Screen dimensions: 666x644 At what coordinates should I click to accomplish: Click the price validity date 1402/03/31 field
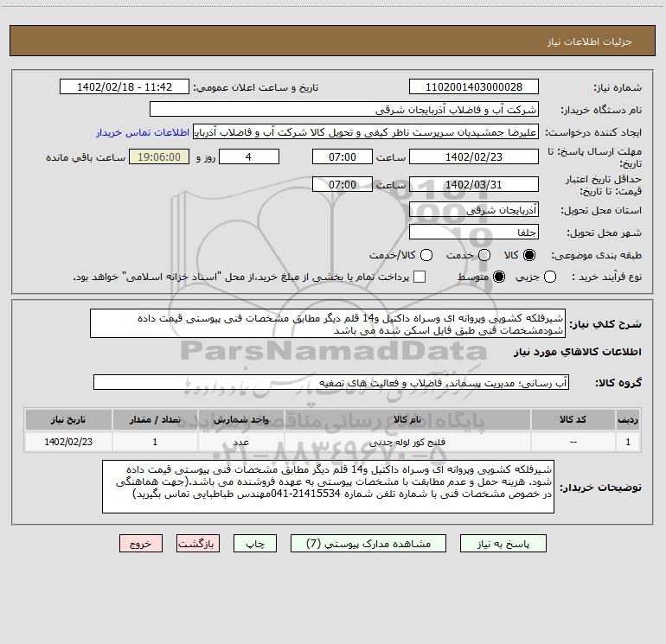pos(474,185)
